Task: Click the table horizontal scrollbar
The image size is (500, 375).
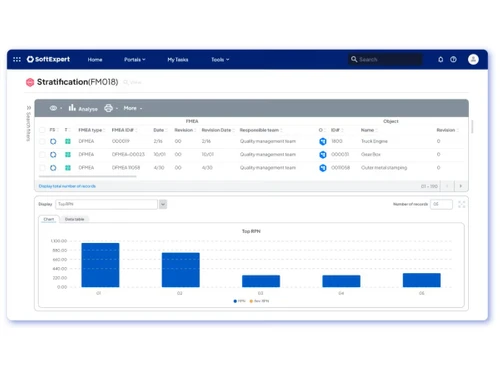Action: coord(88,176)
